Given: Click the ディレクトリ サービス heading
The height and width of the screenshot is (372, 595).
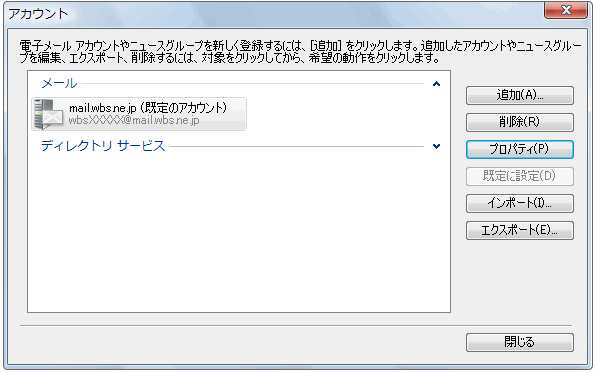Looking at the screenshot, I should (x=103, y=146).
